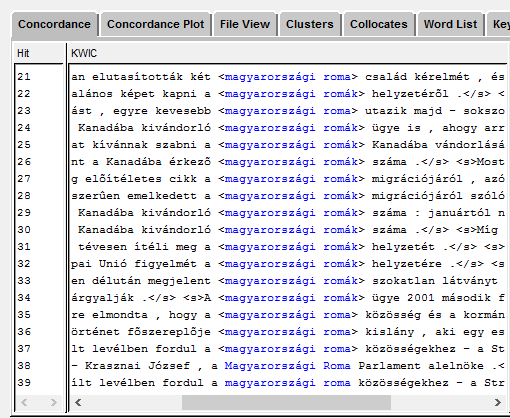Image resolution: width=510 pixels, height=418 pixels.
Task: Click the KWIC scrollbar left arrow
Action: tap(78, 402)
